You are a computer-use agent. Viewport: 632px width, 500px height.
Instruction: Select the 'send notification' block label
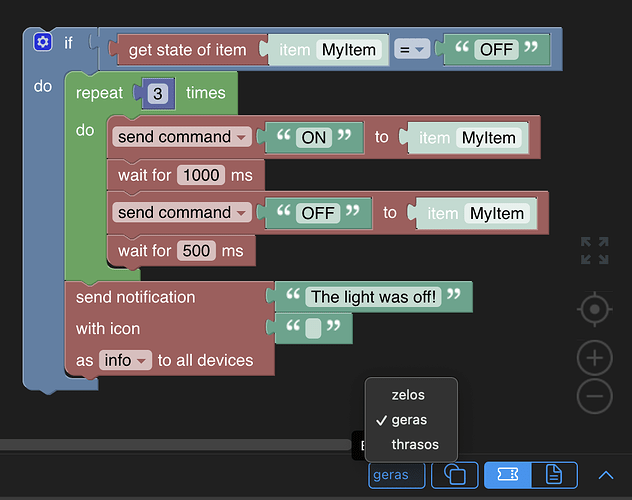[x=135, y=297]
